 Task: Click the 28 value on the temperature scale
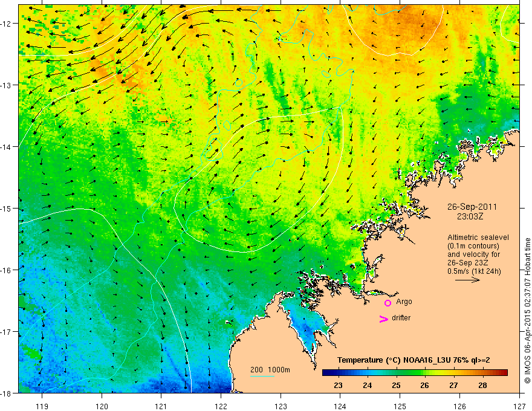coord(482,385)
